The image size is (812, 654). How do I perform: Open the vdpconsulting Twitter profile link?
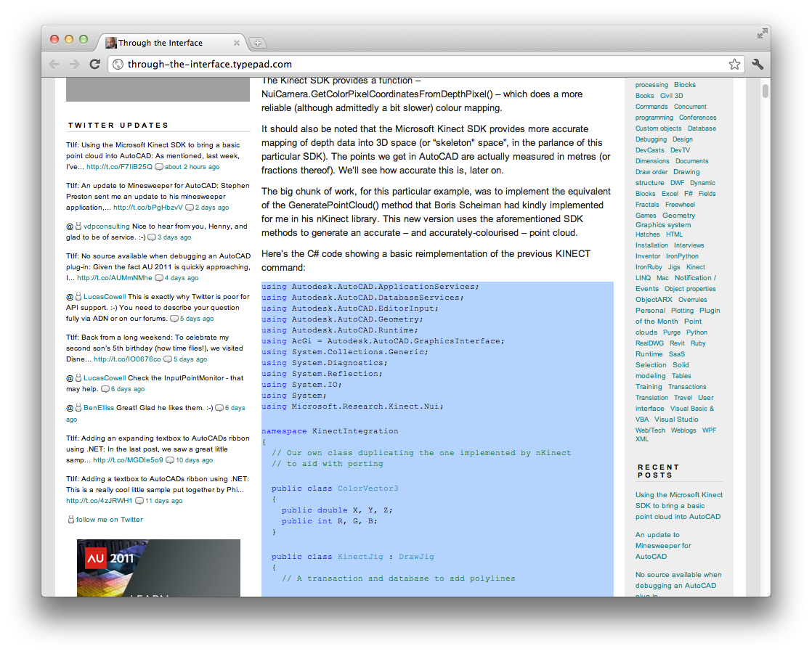[107, 226]
